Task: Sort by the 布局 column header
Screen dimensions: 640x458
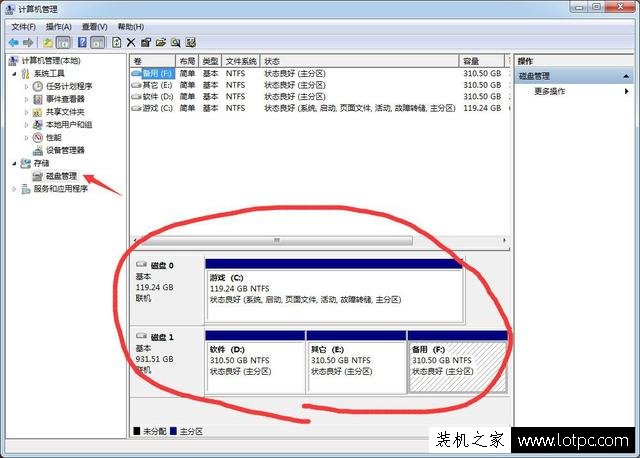Action: click(x=187, y=61)
